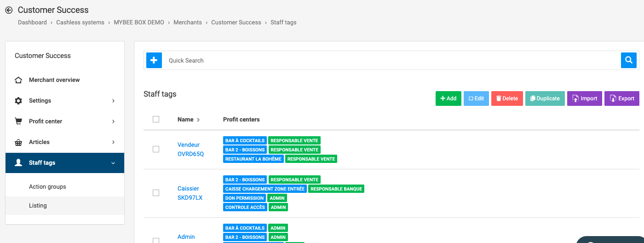This screenshot has height=243, width=644.
Task: Click the purple Export button
Action: tap(622, 98)
